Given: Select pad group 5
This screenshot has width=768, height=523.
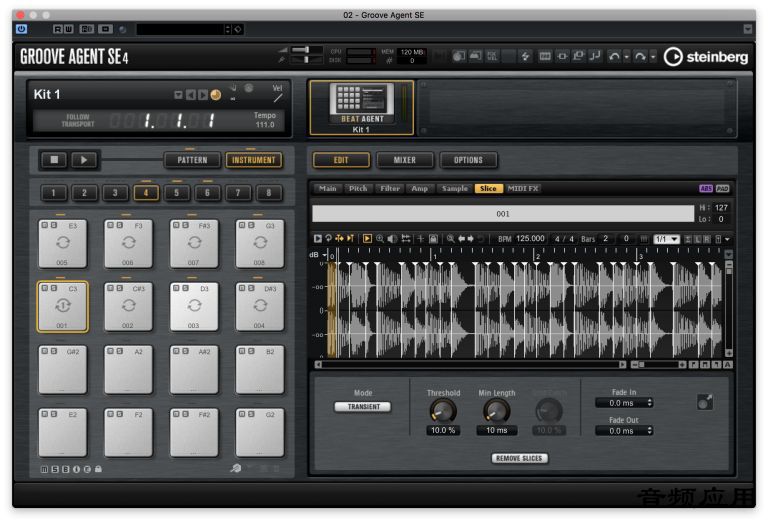Looking at the screenshot, I should point(176,192).
